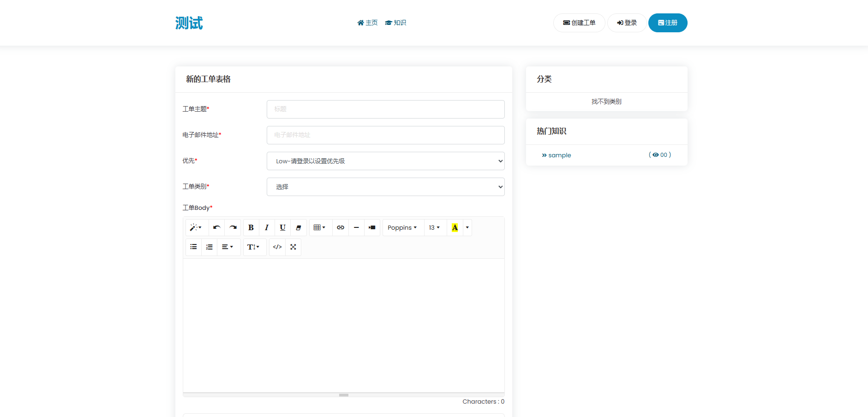The width and height of the screenshot is (868, 417).
Task: Open the code view in the editor
Action: pos(277,247)
